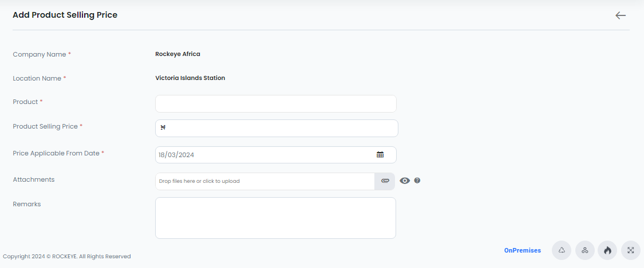Click the Rockeye Africa company name text
The width and height of the screenshot is (644, 268).
(x=178, y=54)
